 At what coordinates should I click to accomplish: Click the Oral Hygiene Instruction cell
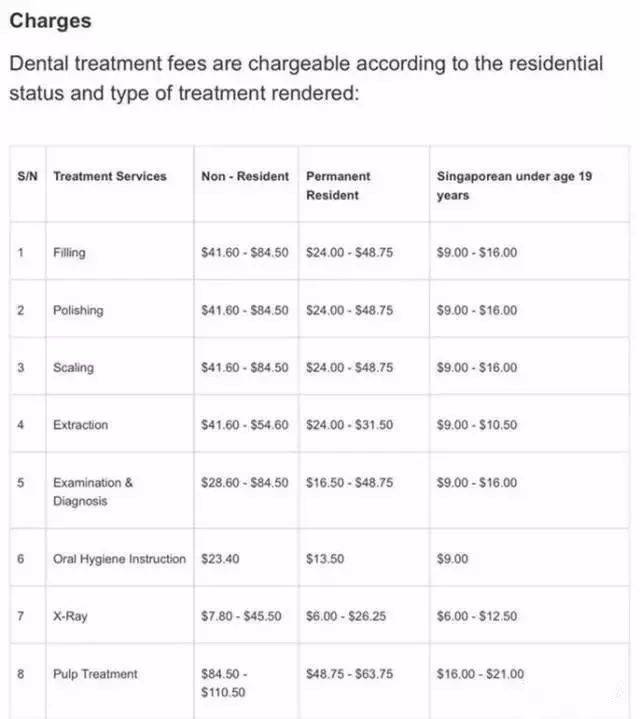[x=119, y=559]
